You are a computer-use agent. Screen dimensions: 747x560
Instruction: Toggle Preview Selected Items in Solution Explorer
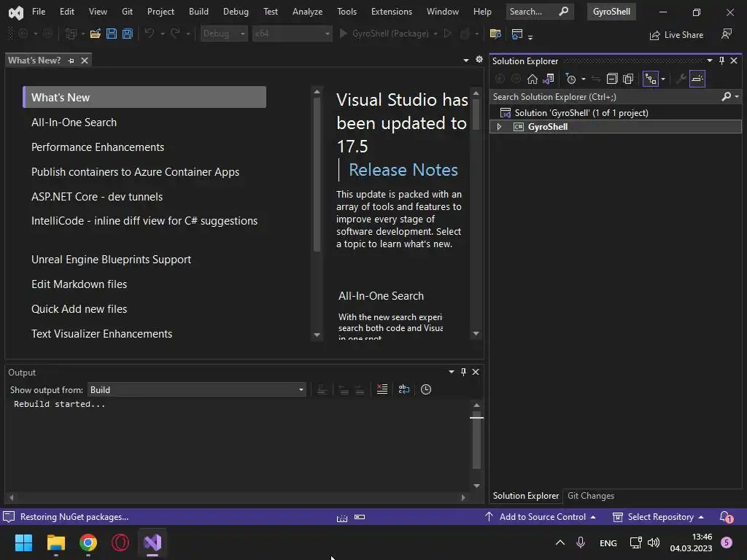click(x=697, y=79)
